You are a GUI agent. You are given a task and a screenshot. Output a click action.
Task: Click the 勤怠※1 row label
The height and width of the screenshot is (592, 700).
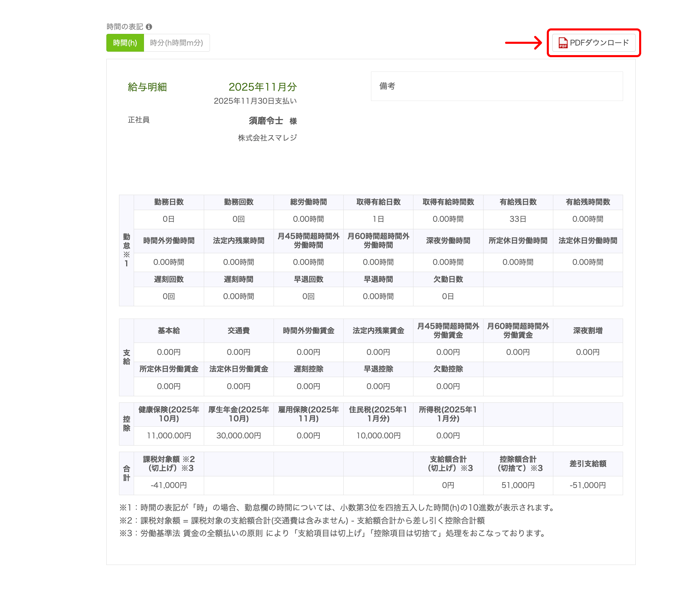[x=127, y=250]
